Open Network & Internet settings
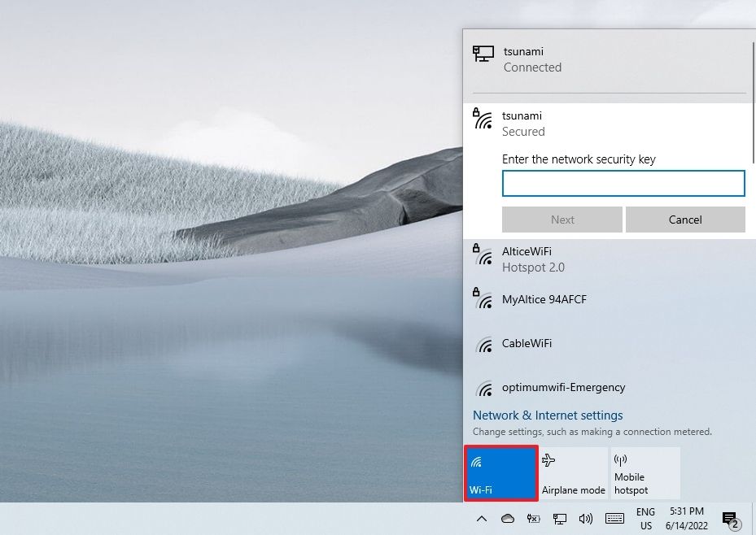This screenshot has height=535, width=756. point(548,415)
